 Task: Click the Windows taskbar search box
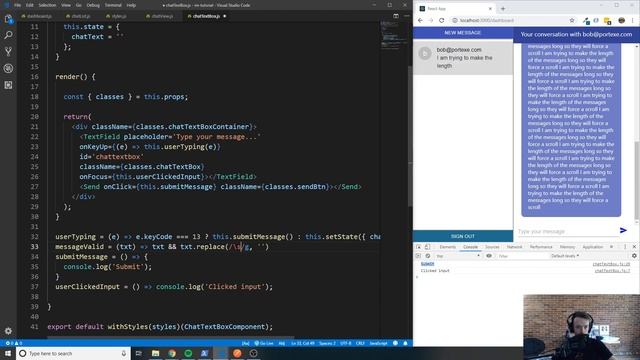pyautogui.click(x=73, y=353)
